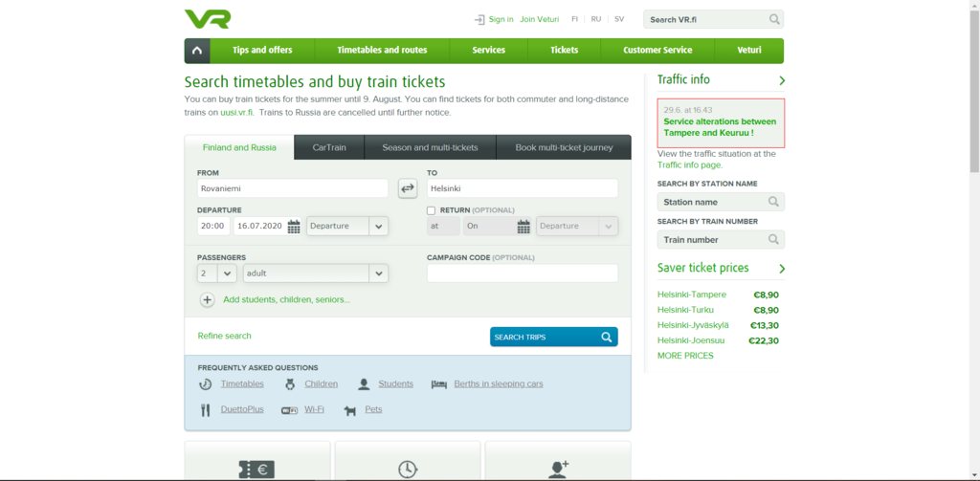Click the Pets dog icon in the FAQ
This screenshot has height=481, width=980.
tap(350, 411)
